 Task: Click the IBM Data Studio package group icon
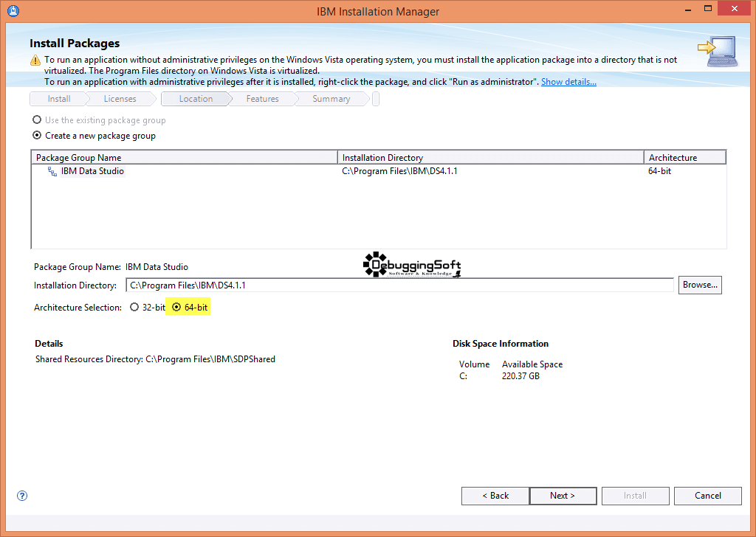(52, 171)
